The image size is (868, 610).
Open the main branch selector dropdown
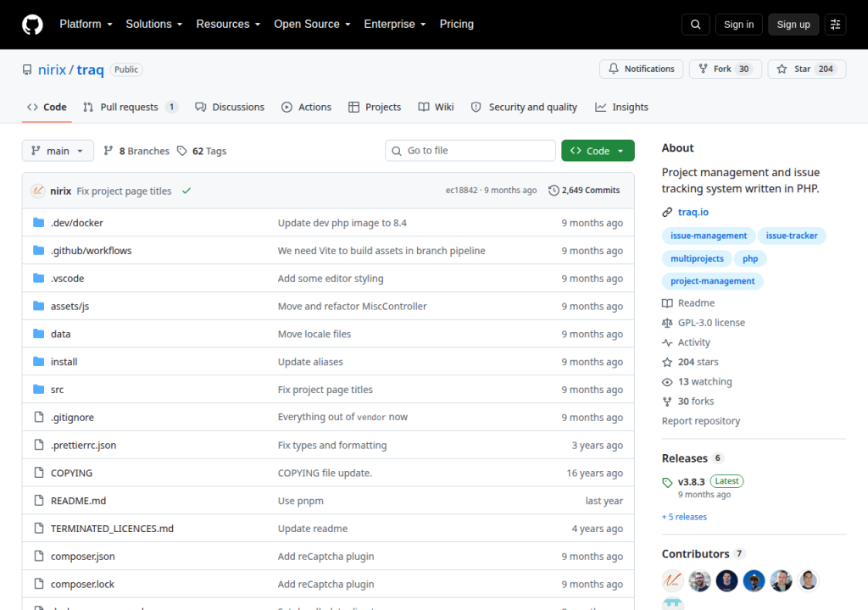58,151
